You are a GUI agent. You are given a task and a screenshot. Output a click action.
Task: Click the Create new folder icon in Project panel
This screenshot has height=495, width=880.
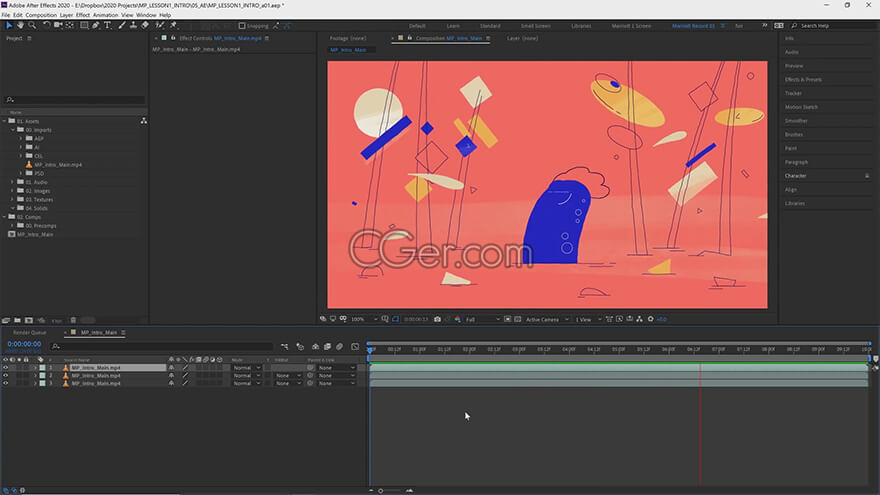[x=17, y=320]
